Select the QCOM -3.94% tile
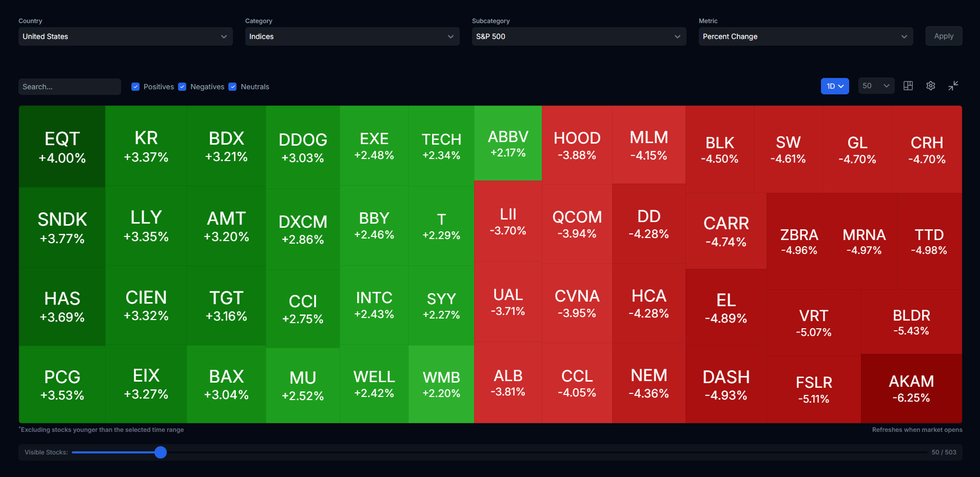The width and height of the screenshot is (980, 477). click(577, 224)
